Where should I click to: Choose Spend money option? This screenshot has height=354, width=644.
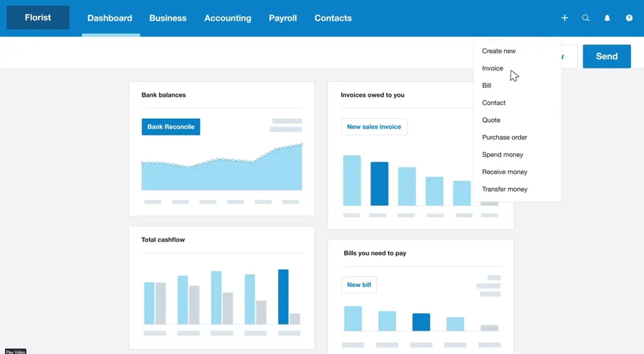coord(502,154)
